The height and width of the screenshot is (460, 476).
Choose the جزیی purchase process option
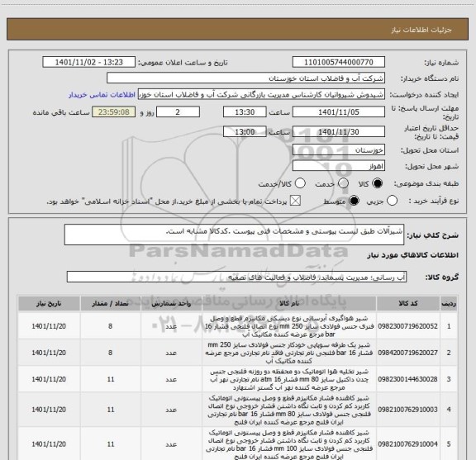coord(392,201)
